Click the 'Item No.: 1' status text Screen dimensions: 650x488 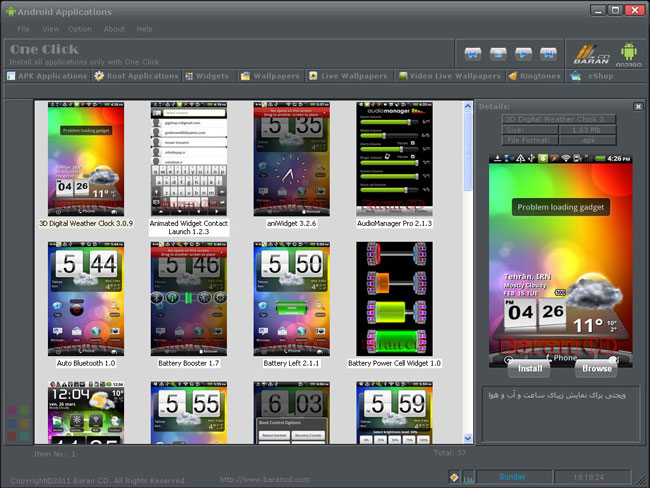(x=55, y=454)
